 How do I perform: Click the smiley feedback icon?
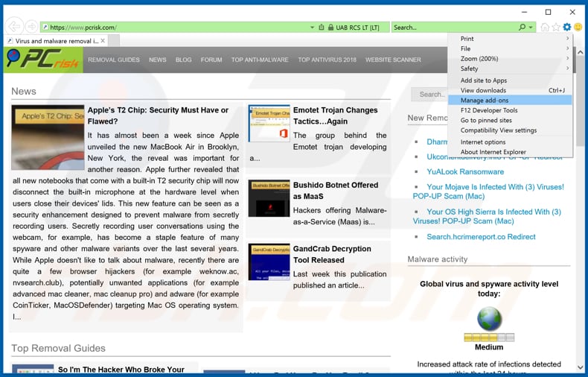click(x=578, y=28)
